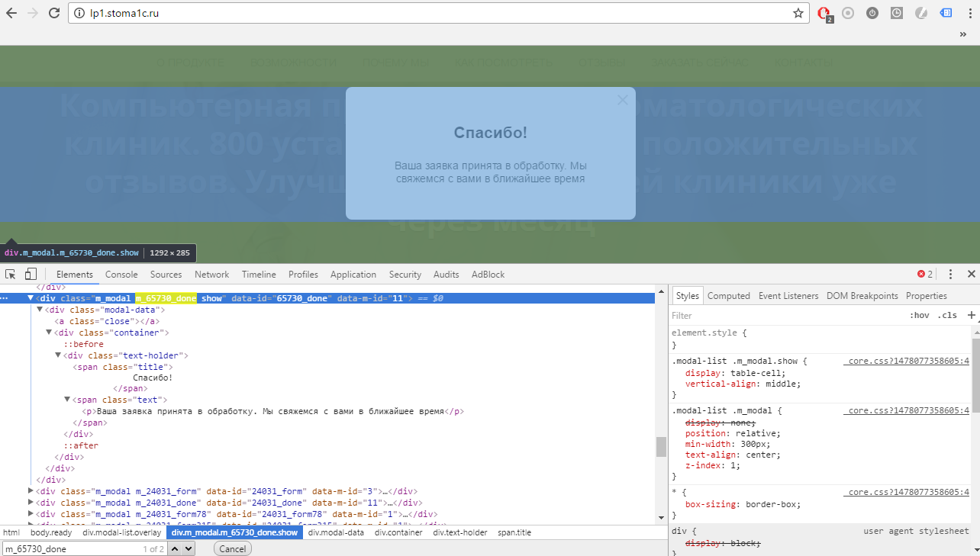Expand the div.m_modal m_24031_form tree node

point(31,491)
